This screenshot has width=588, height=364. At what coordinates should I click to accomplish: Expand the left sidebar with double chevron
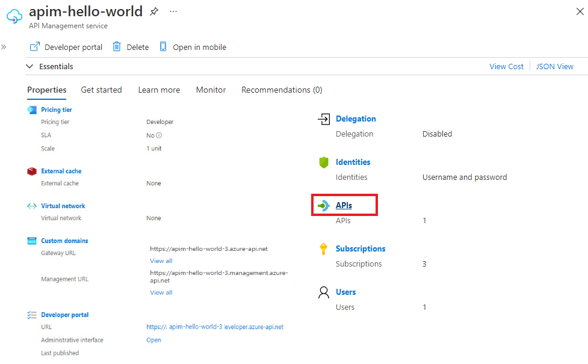coord(4,47)
